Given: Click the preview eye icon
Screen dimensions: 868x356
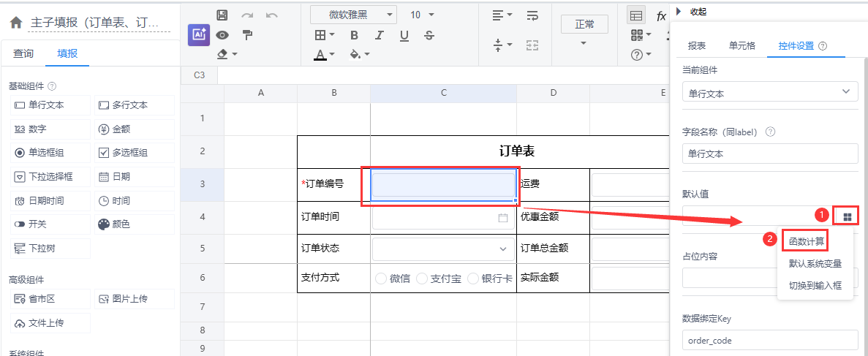Looking at the screenshot, I should click(x=223, y=34).
